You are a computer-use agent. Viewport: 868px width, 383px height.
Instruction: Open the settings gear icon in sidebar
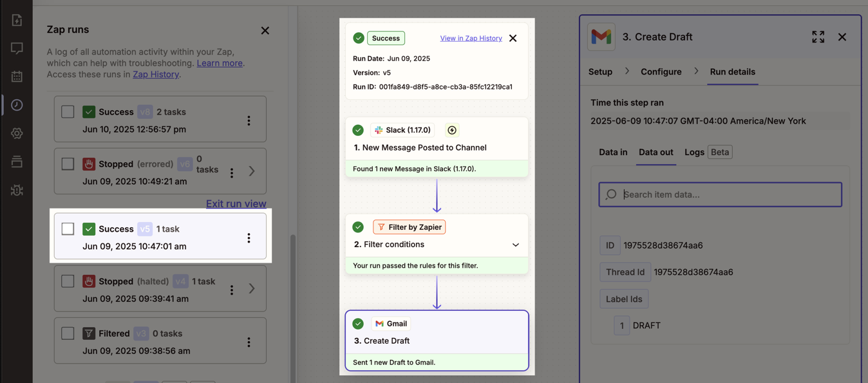point(17,133)
